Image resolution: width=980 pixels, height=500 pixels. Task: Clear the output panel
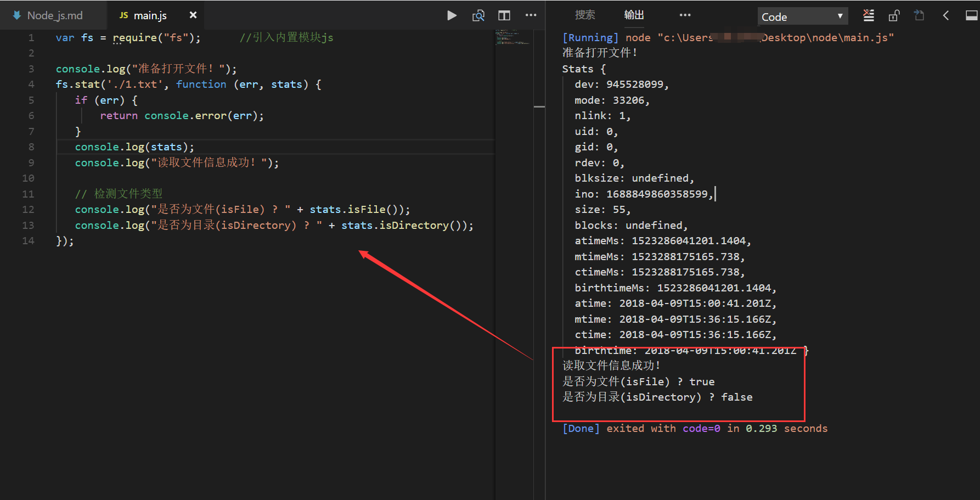pos(869,15)
